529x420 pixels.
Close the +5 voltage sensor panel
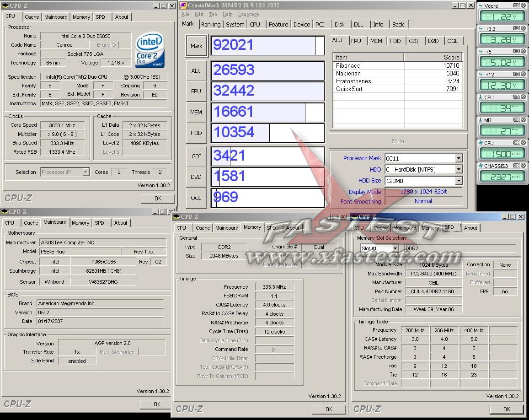pos(523,51)
